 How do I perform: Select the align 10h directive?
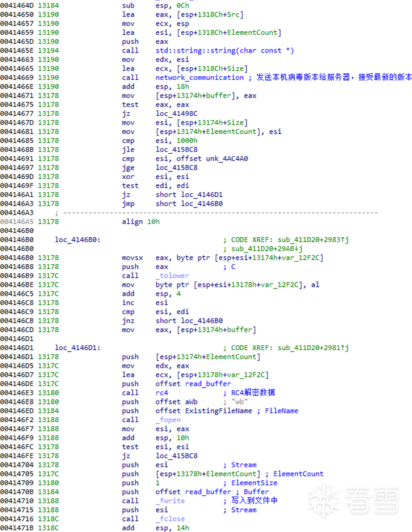[x=141, y=222]
